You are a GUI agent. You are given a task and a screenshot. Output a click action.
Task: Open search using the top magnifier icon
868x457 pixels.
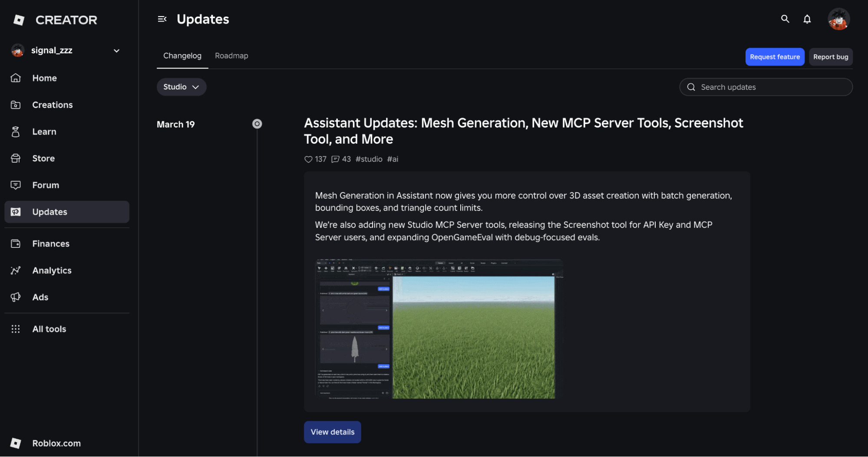pyautogui.click(x=785, y=19)
